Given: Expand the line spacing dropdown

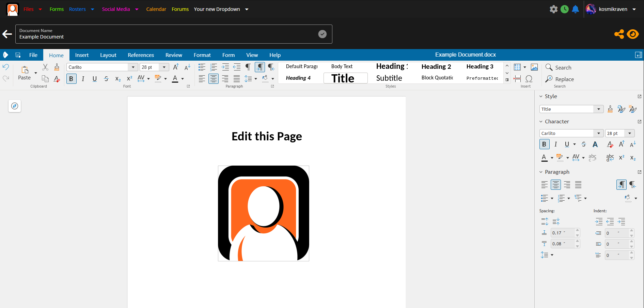Looking at the screenshot, I should point(256,79).
